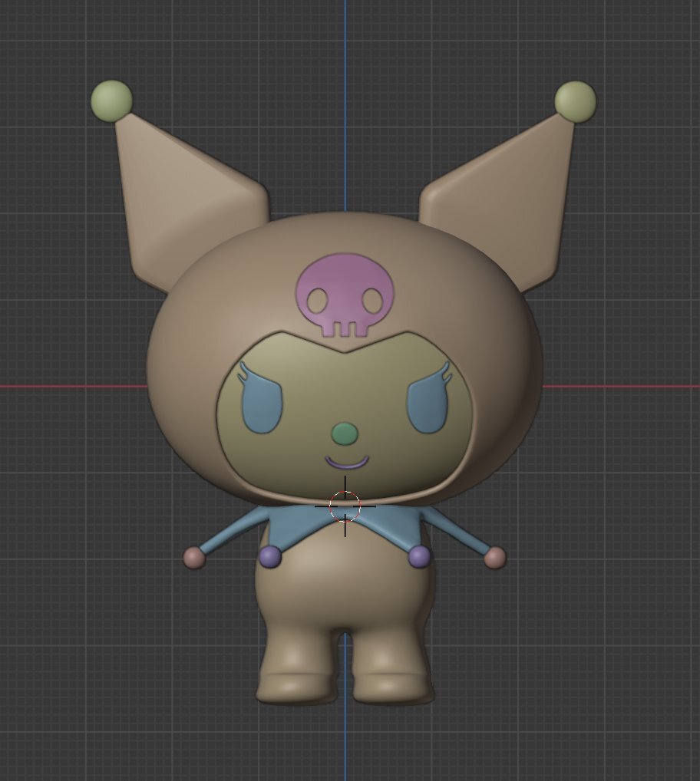Click the right purple ball on the collar
This screenshot has height=781, width=700.
click(x=420, y=556)
